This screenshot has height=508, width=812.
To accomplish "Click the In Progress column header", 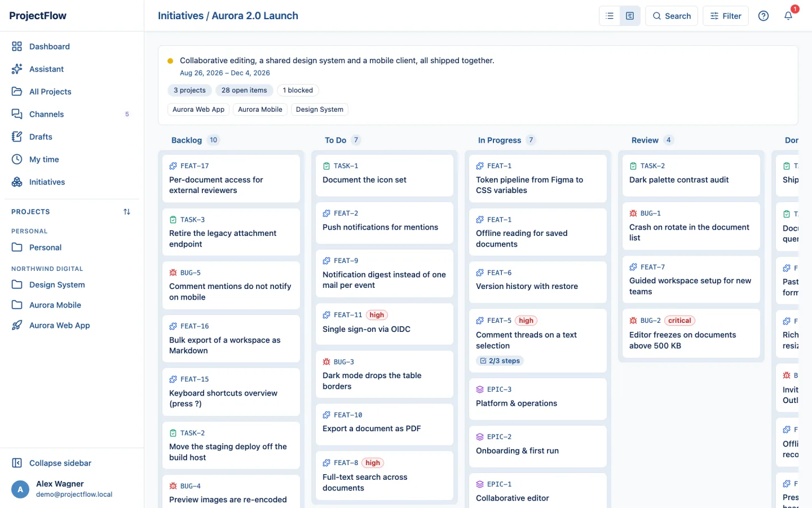I will (x=500, y=140).
